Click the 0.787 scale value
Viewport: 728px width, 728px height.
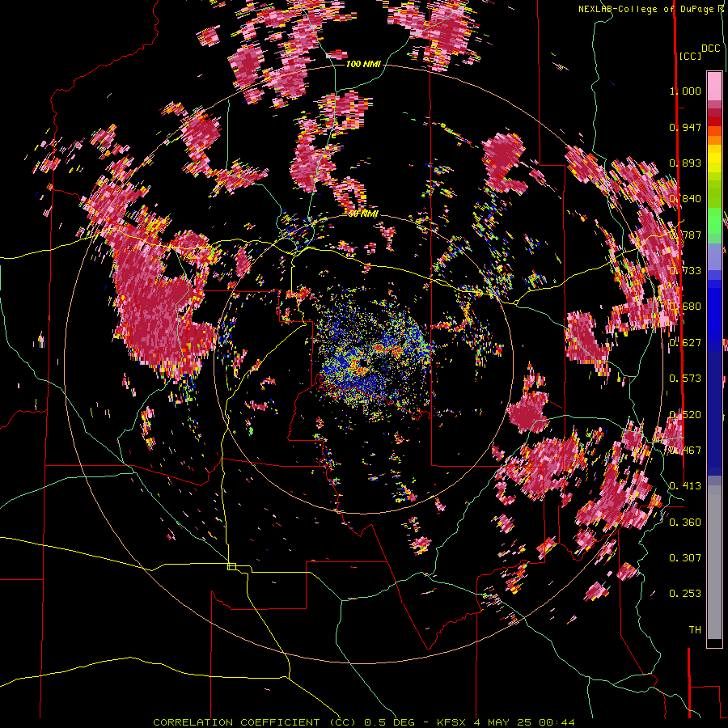[685, 235]
